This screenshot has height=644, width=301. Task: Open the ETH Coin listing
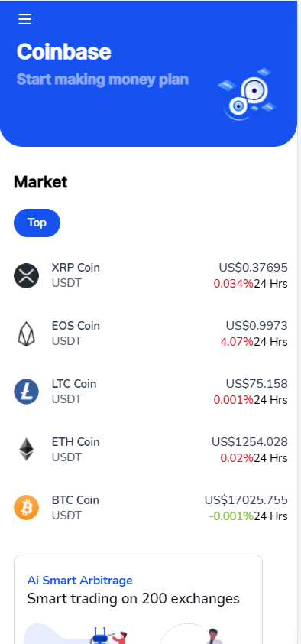[150, 450]
